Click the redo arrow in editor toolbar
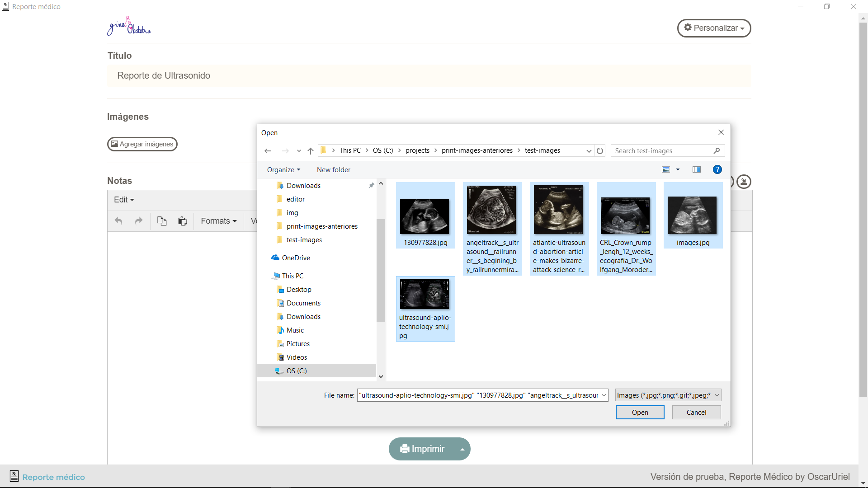Screen dimensions: 868x488 139,221
